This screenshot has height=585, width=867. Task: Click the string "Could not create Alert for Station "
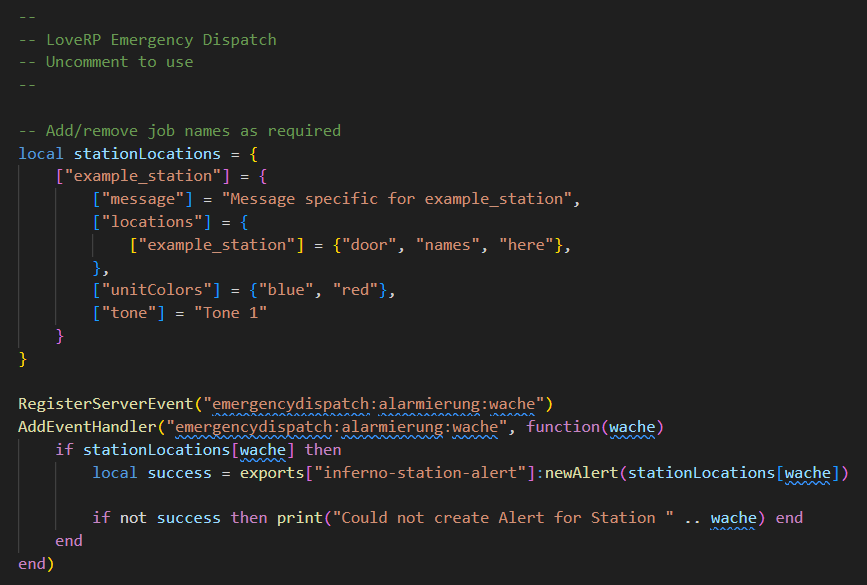coord(503,518)
